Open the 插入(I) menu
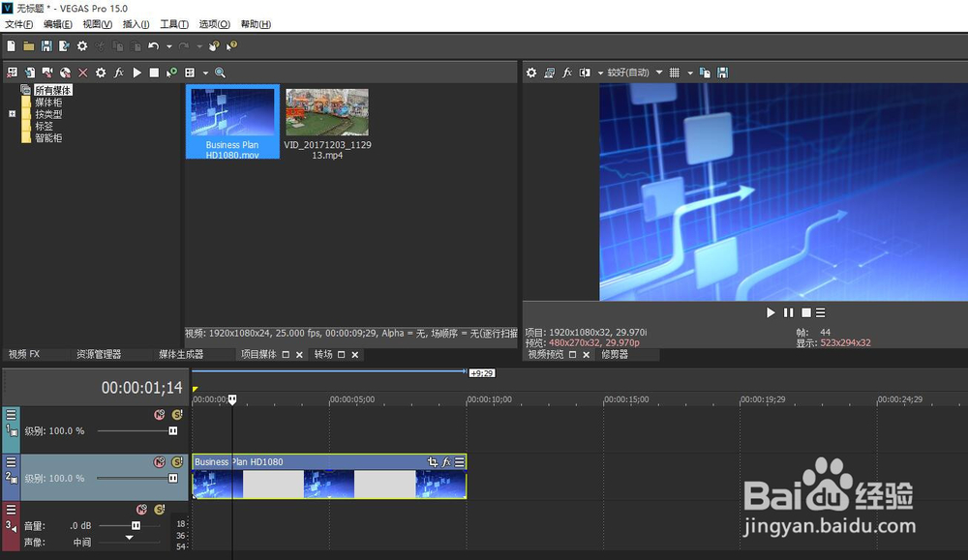This screenshot has width=968, height=560. click(x=136, y=24)
